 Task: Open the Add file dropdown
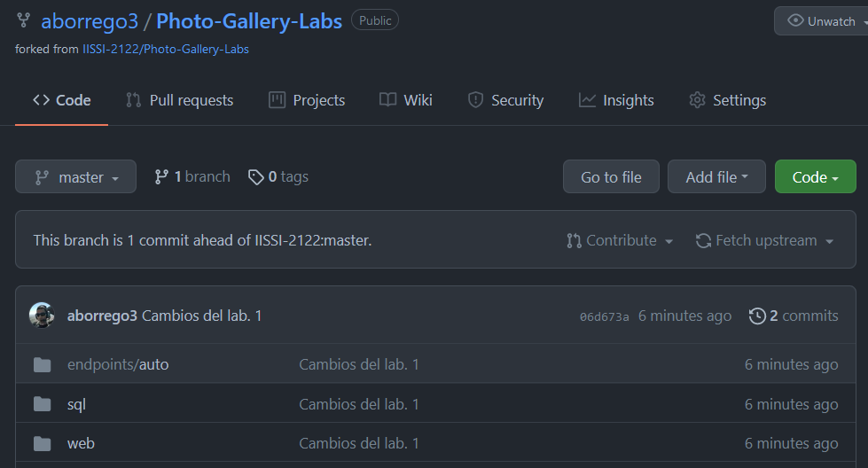click(x=716, y=176)
